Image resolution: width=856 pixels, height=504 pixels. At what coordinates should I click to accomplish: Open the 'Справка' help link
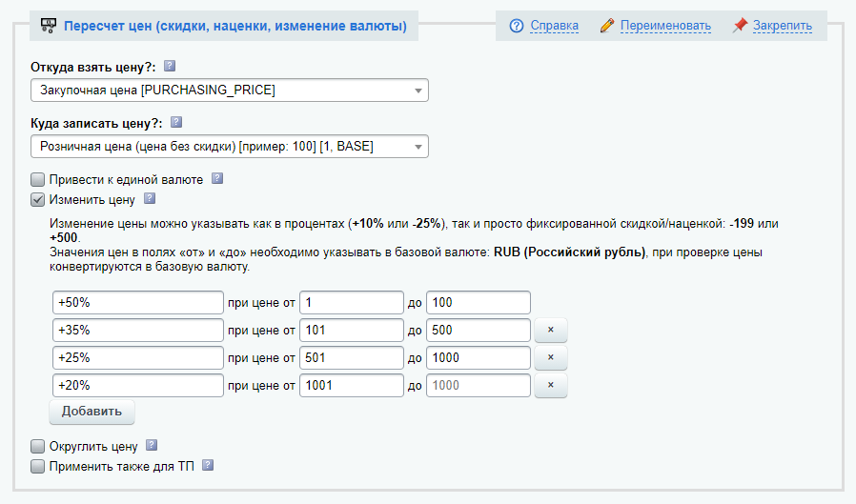[x=554, y=26]
